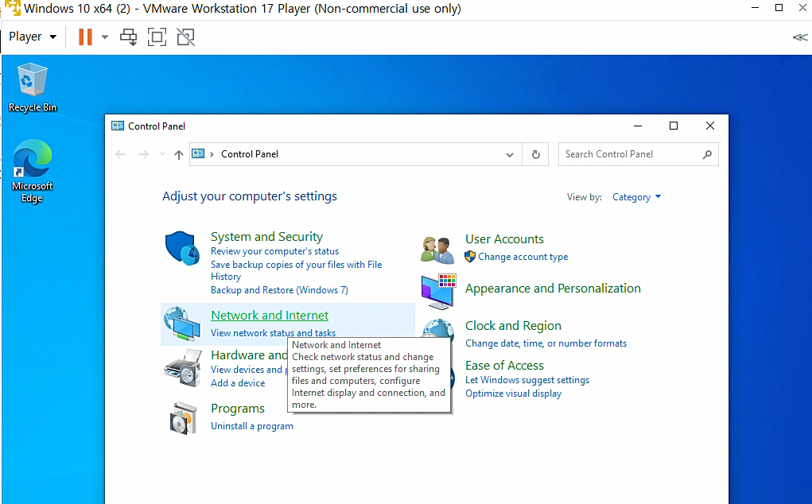Go up one level with up arrow

tap(179, 154)
